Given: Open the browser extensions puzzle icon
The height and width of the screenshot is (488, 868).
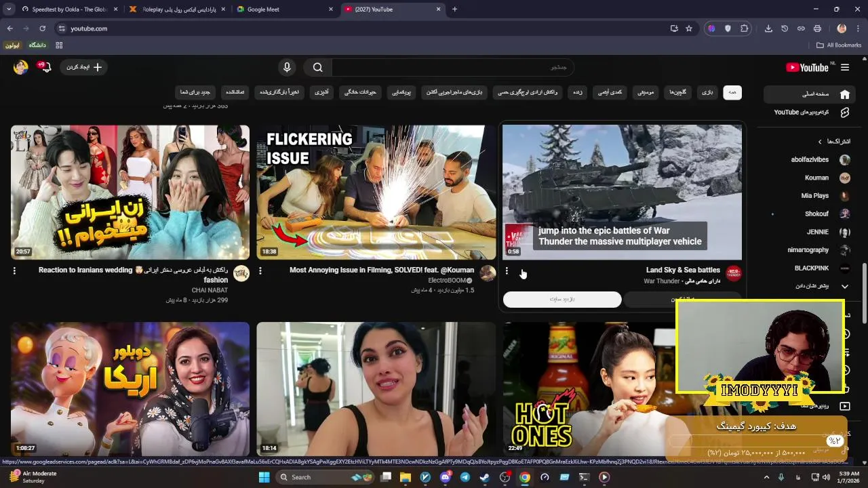Looking at the screenshot, I should [x=745, y=28].
